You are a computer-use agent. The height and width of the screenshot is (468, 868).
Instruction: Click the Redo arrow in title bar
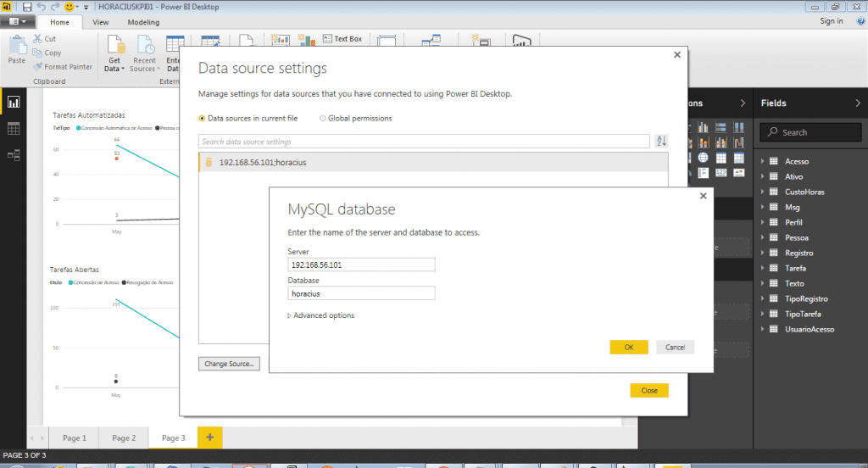tap(55, 7)
